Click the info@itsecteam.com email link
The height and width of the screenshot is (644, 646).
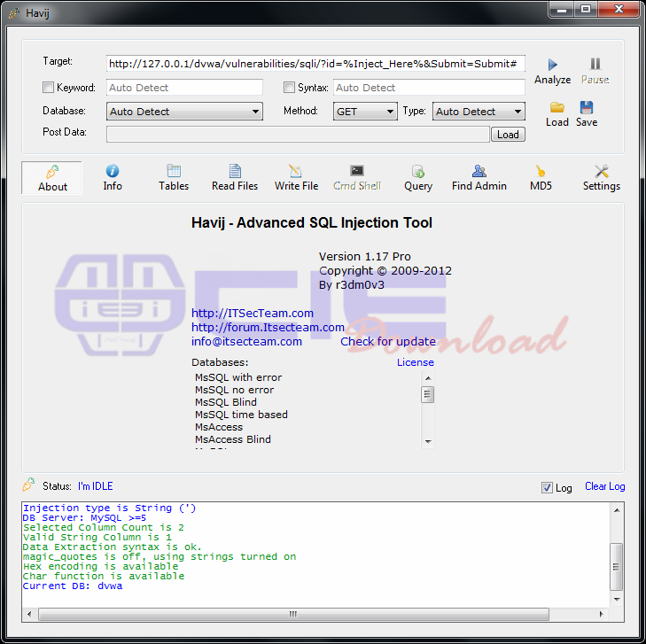pos(246,341)
